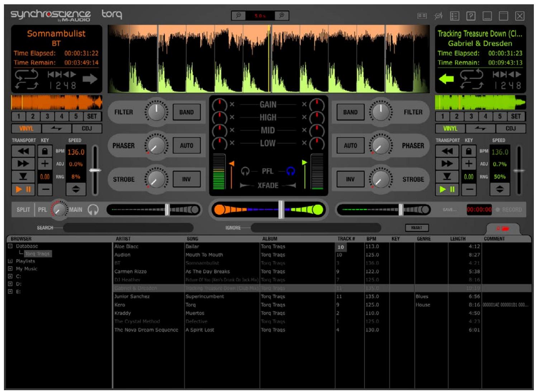Screen dimensions: 536x392
Task: Collapse the Database tree node
Action: [10, 246]
